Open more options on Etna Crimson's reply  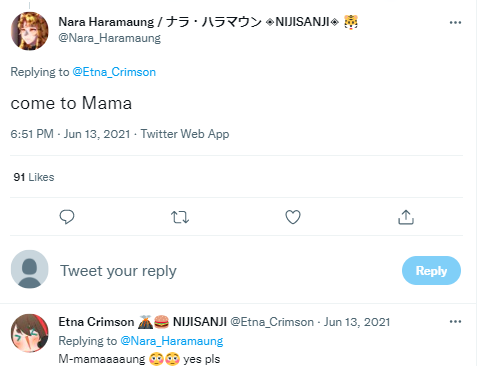[455, 322]
